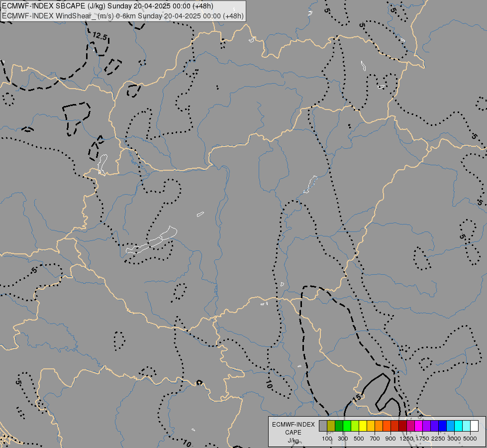The width and height of the screenshot is (487, 448).
Task: Click the SBCAPE title line at top
Action: pyautogui.click(x=107, y=6)
